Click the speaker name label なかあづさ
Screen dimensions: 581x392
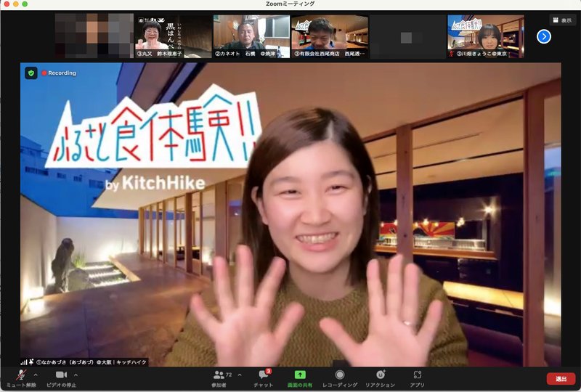point(92,362)
